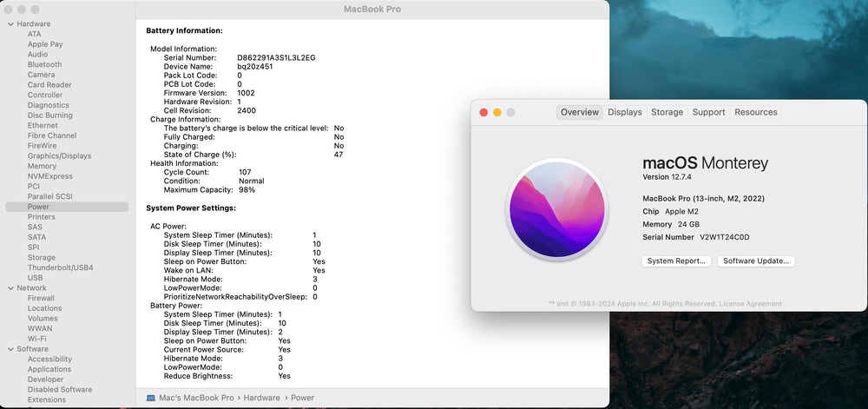
Task: Go to the Resources tab
Action: pyautogui.click(x=755, y=112)
